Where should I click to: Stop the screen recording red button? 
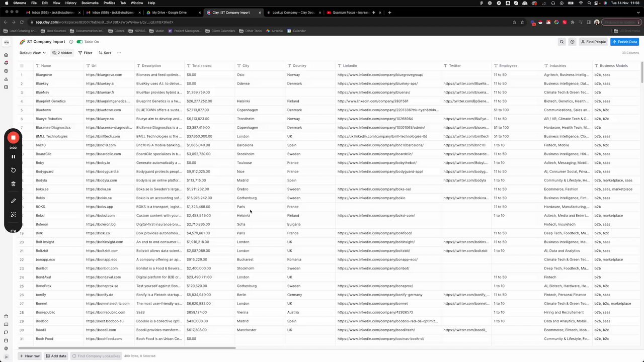click(13, 137)
